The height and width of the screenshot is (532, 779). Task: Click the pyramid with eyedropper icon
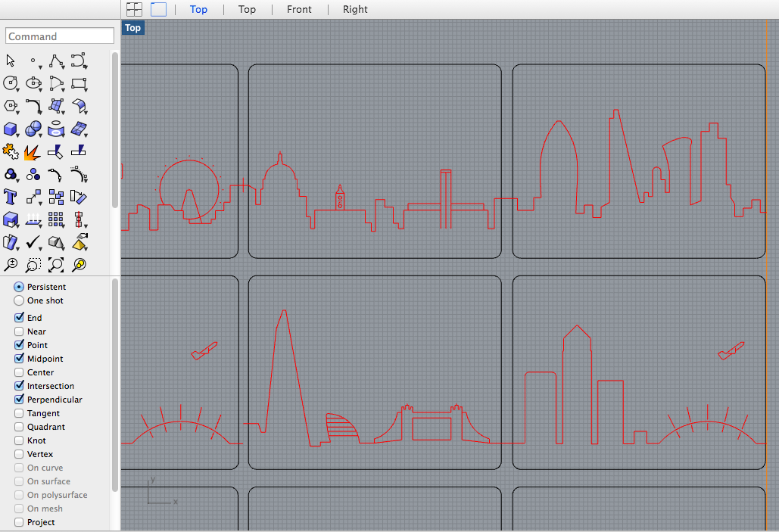[x=80, y=242]
